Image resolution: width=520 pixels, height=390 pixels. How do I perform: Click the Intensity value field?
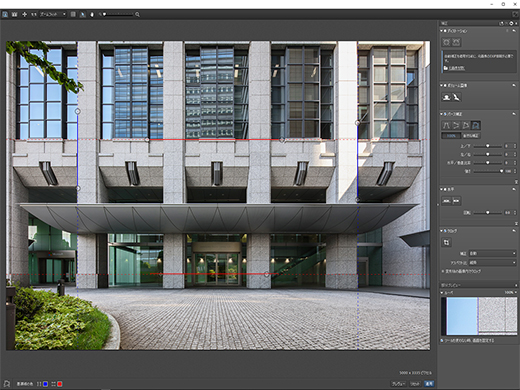pyautogui.click(x=508, y=171)
